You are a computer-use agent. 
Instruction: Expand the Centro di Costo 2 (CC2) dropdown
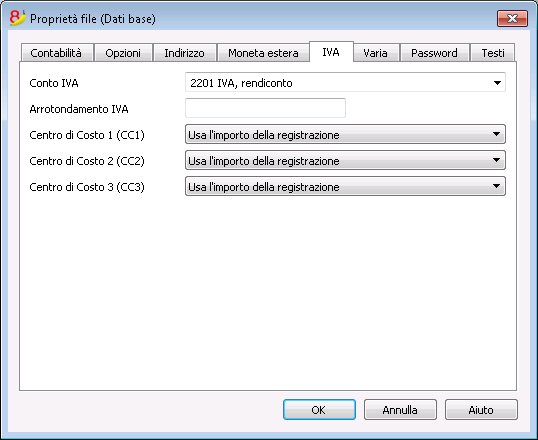pos(345,160)
